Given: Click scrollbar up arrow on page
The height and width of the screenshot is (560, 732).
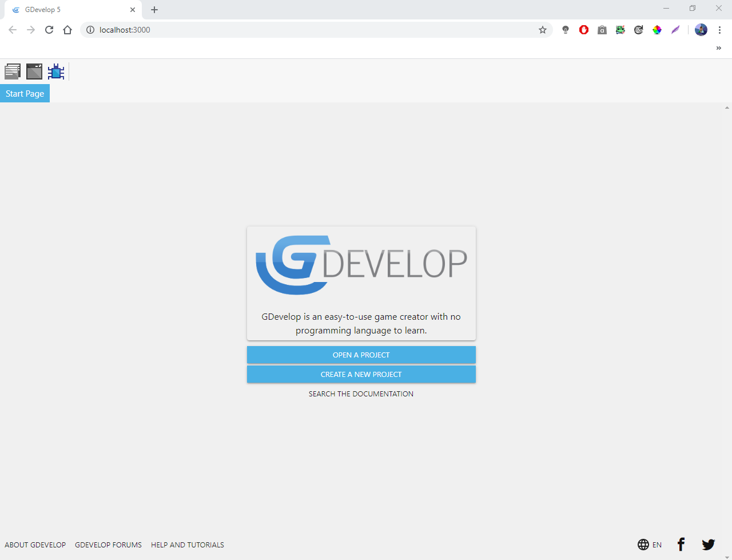Looking at the screenshot, I should click(x=727, y=108).
